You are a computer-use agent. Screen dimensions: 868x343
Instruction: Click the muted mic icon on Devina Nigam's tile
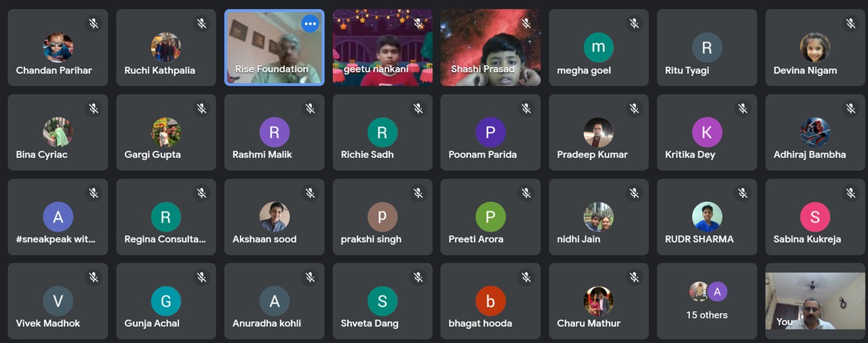point(851,24)
